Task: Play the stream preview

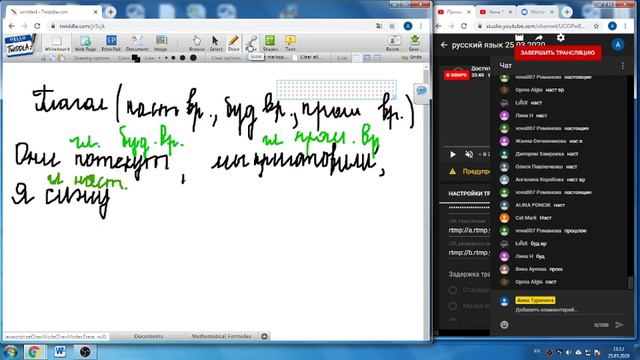Action: coord(453,154)
